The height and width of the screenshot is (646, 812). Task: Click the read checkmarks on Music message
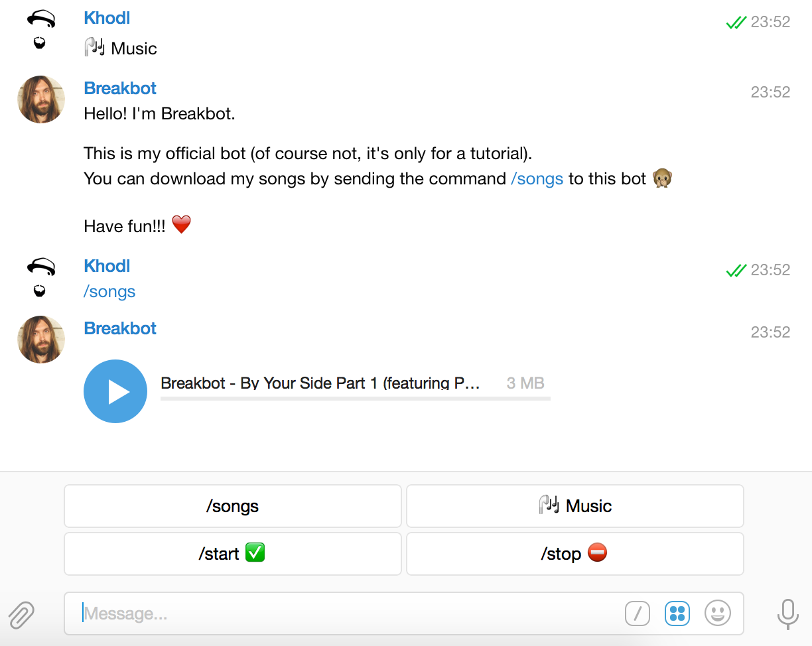[x=736, y=23]
